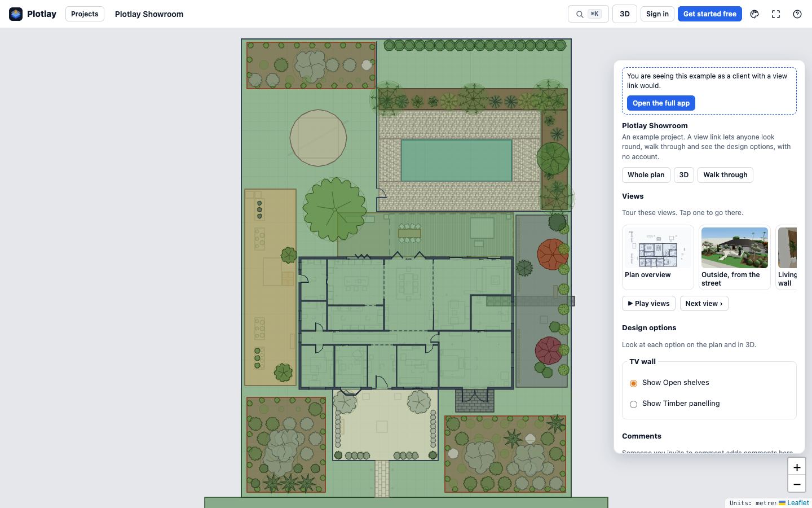This screenshot has height=508, width=812.
Task: Select the 3D tab in the side panel
Action: coord(684,175)
